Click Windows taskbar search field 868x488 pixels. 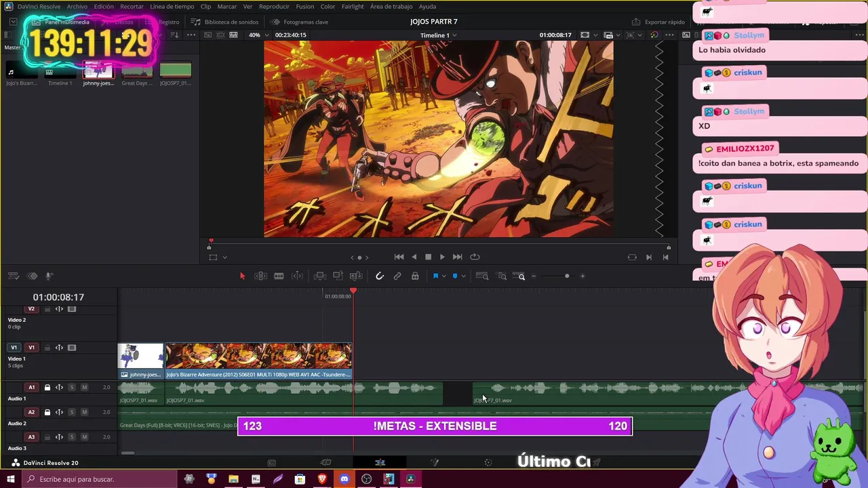coord(100,479)
